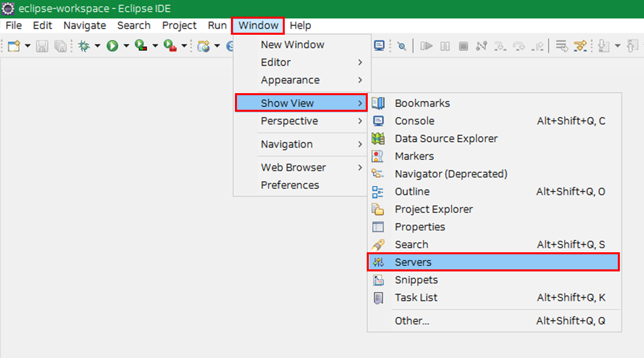Click the monitor terminal toolbar icon
The width and height of the screenshot is (644, 358).
pyautogui.click(x=379, y=46)
